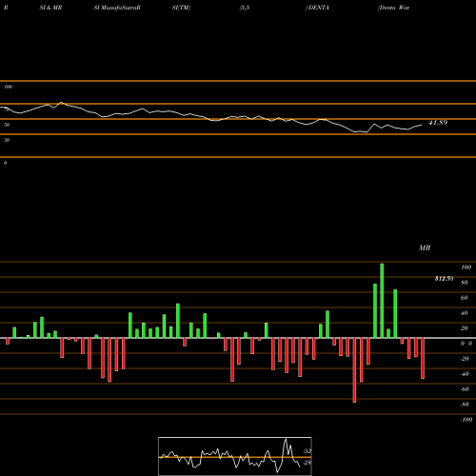
Task: Select the '312.93' value label
Action: click(444, 279)
